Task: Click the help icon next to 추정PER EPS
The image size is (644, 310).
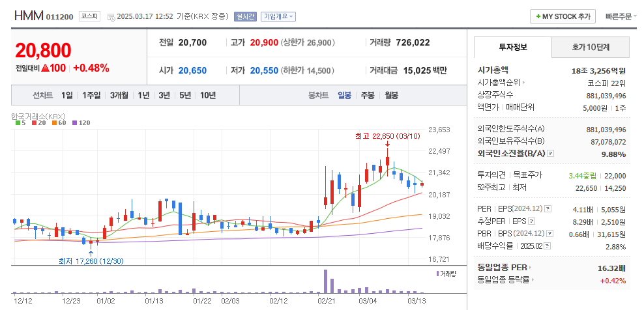Action: [x=531, y=221]
